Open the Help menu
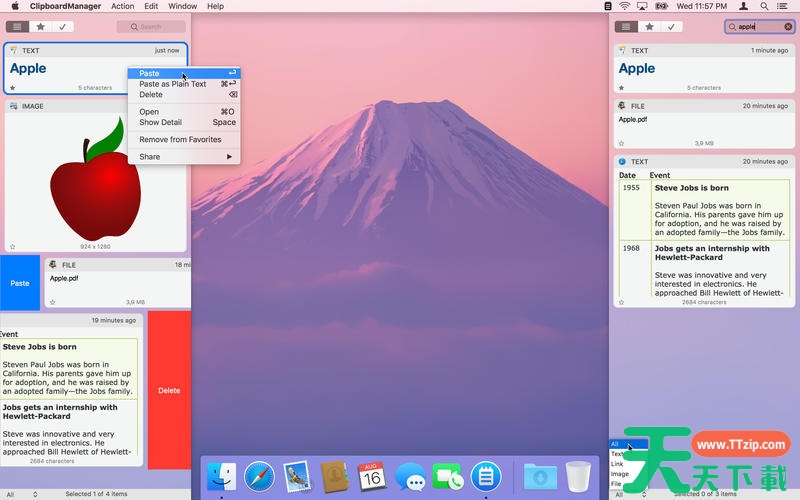This screenshot has height=500, width=800. pos(215,6)
